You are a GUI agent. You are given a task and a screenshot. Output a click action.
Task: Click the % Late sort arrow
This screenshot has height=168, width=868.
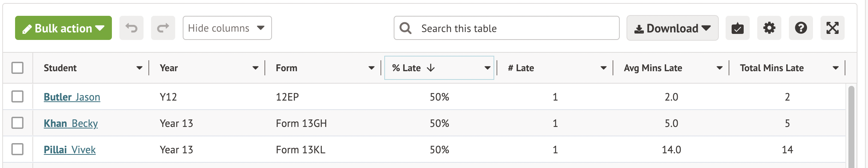[x=431, y=68]
